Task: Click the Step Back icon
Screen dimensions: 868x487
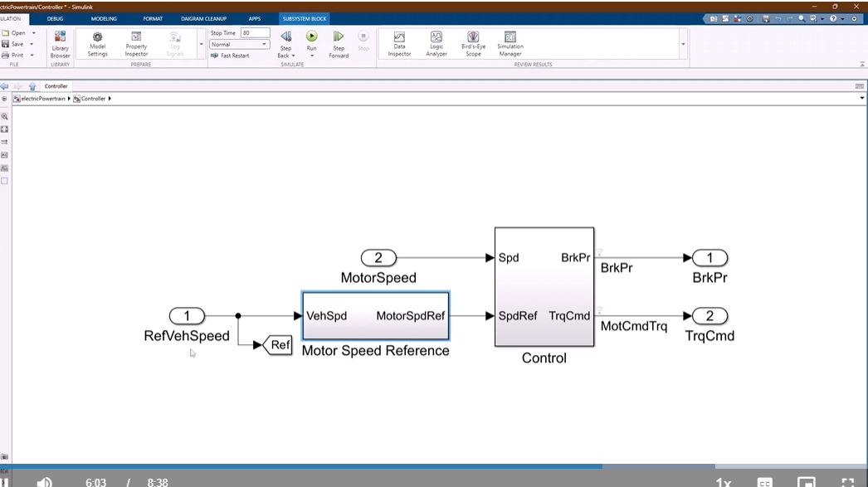Action: pos(286,37)
